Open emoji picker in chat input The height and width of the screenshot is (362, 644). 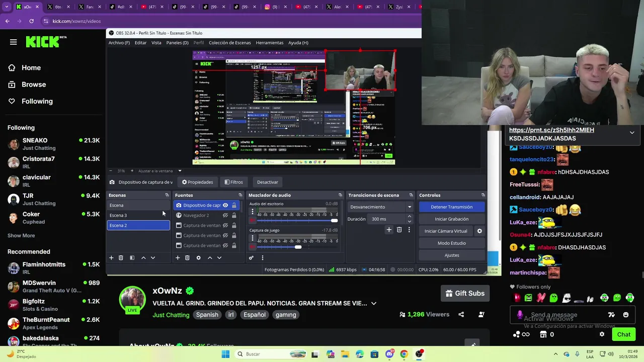pyautogui.click(x=626, y=315)
